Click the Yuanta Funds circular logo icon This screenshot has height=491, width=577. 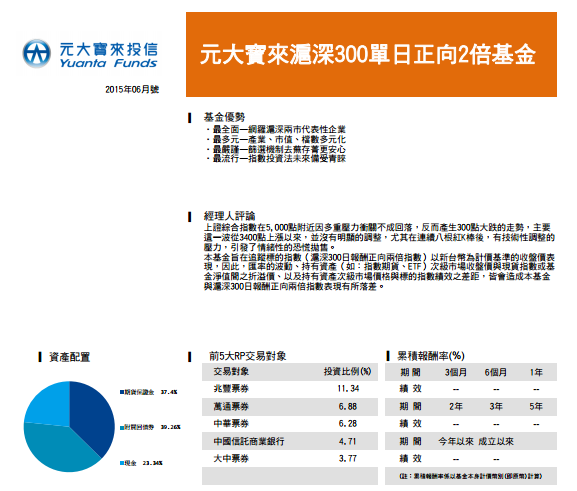tap(36, 54)
